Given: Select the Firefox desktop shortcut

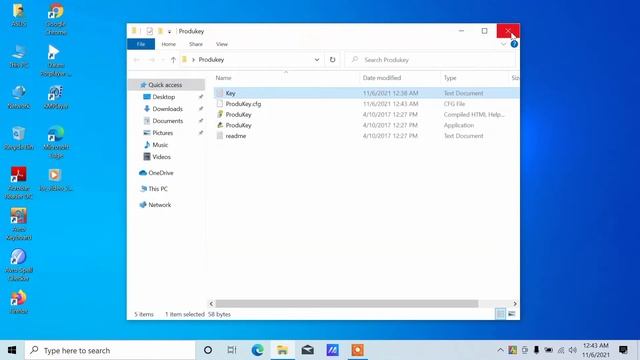Looking at the screenshot, I should pyautogui.click(x=19, y=302).
